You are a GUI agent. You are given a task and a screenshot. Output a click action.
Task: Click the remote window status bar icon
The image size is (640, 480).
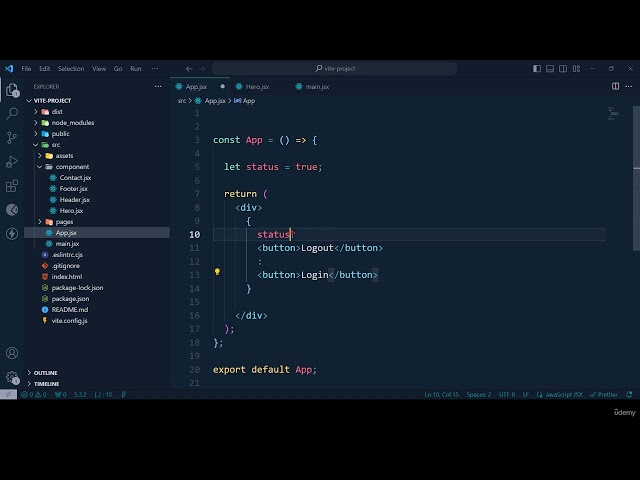point(8,395)
